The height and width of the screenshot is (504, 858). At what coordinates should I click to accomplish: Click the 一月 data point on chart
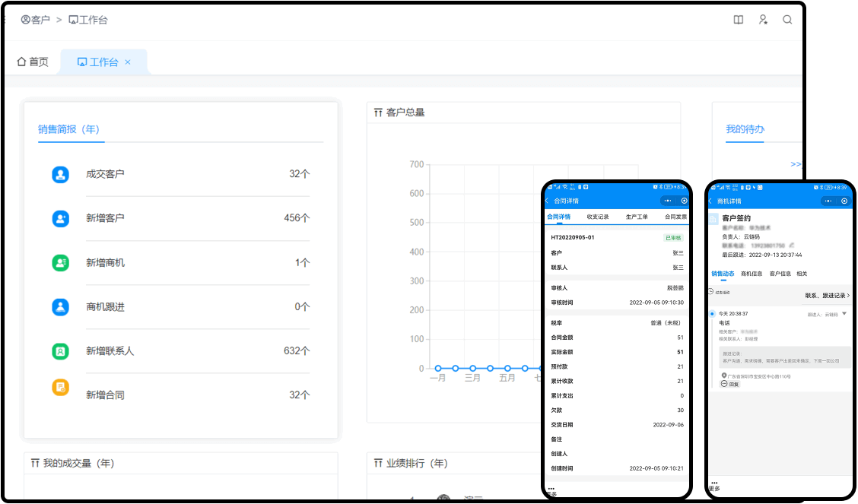tap(438, 369)
